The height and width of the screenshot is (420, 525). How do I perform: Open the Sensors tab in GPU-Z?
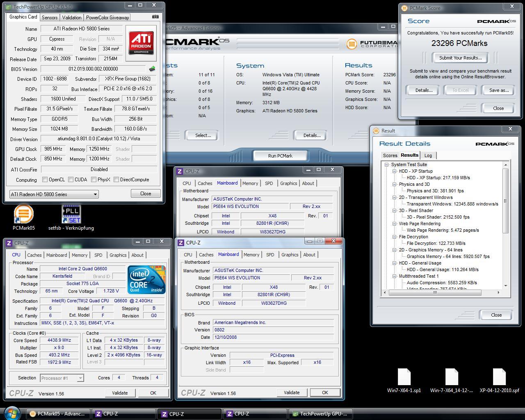coord(50,18)
